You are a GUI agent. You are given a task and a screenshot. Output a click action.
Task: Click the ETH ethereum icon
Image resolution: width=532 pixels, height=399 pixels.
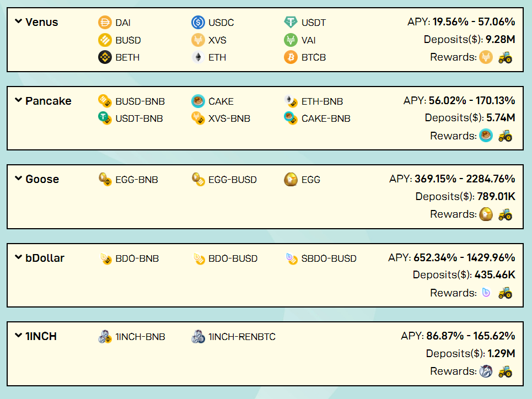(198, 57)
